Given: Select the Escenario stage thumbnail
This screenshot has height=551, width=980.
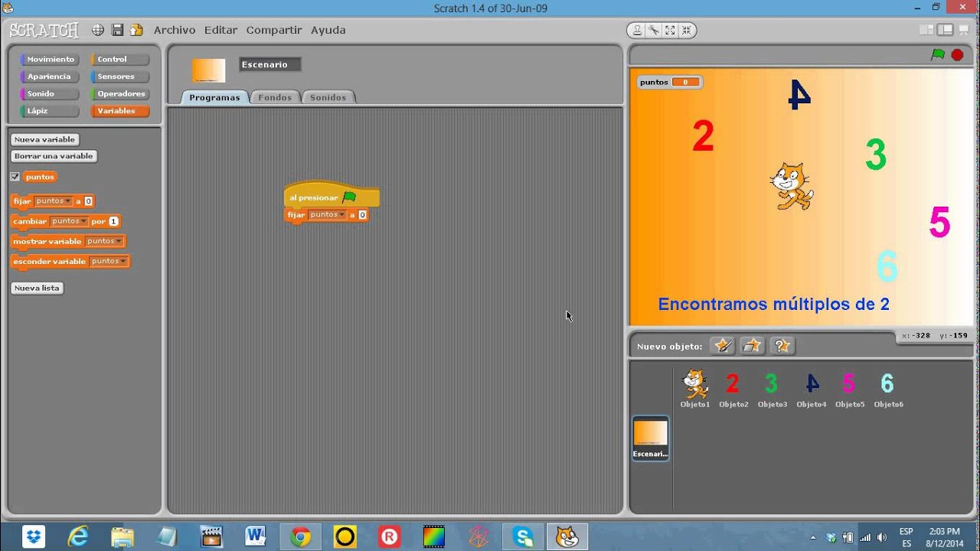Looking at the screenshot, I should click(651, 439).
